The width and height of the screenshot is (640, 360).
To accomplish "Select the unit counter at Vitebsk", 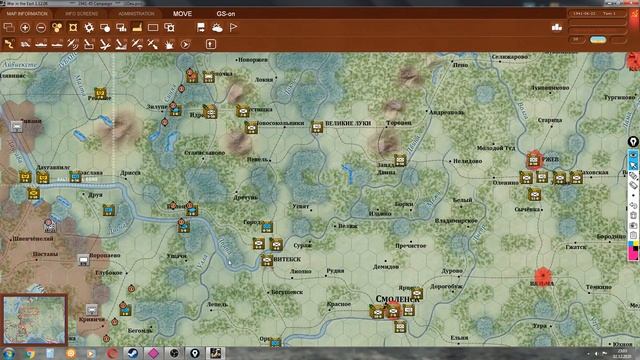I will tap(267, 260).
